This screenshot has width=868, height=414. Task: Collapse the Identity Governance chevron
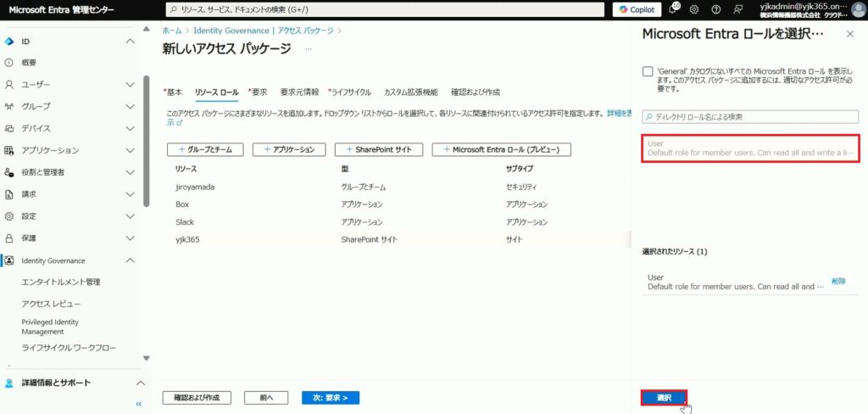click(130, 260)
